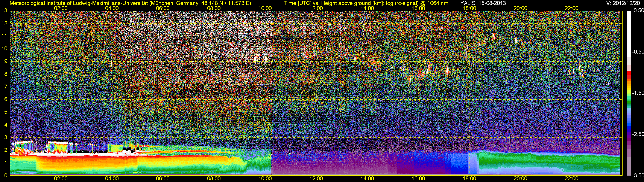Viewport: 644px width, 182px height.
Task: Click the -3.50 value on the color scale
Action: (638, 176)
